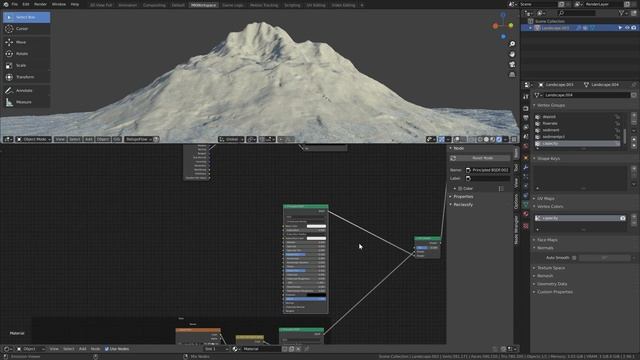The width and height of the screenshot is (640, 360).
Task: Open the Render menu
Action: 40,4
